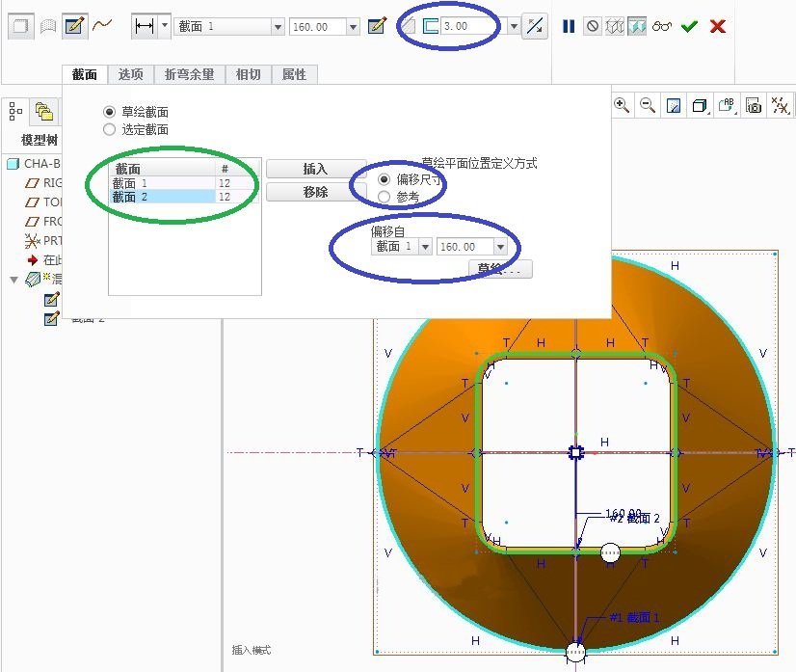Click the glasses verify preview icon
The image size is (796, 672).
point(662,26)
